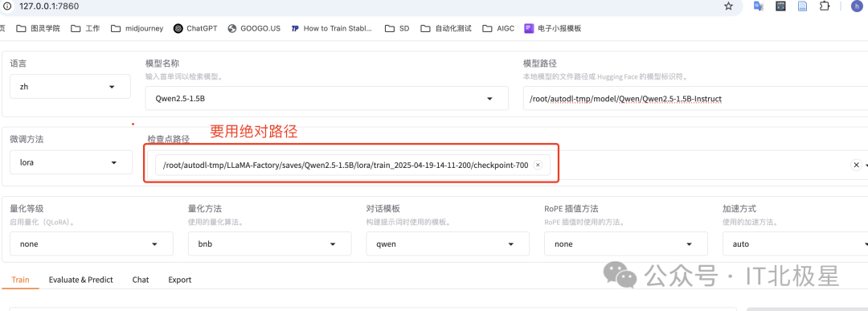Open the browser profile avatar
This screenshot has width=868, height=311.
(x=857, y=6)
